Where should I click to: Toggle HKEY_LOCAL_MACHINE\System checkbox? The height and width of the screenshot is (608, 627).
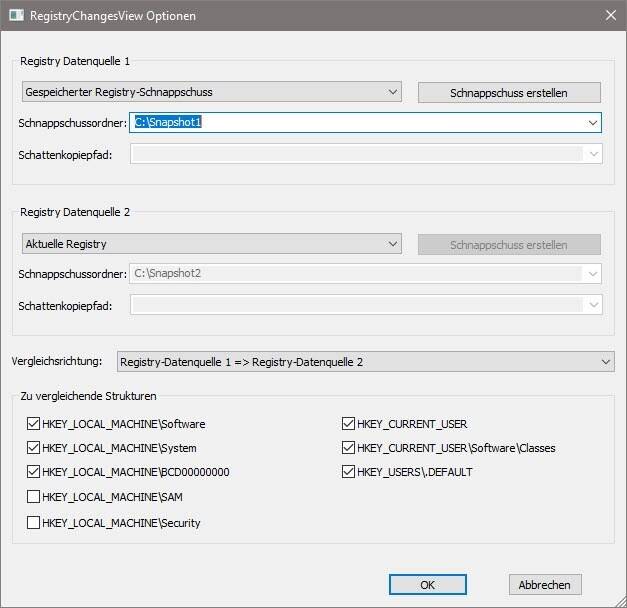click(34, 448)
